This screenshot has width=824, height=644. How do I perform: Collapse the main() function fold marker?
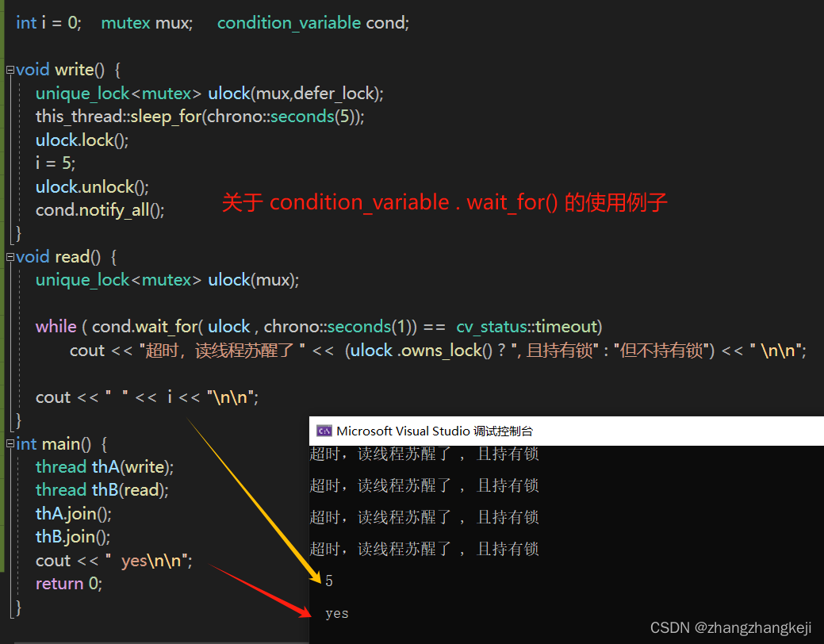pos(10,443)
